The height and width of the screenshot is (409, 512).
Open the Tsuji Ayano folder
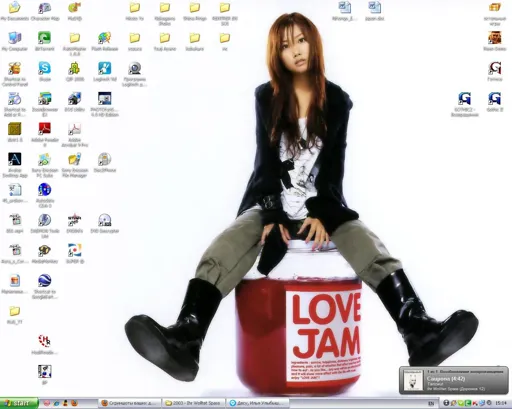pos(165,38)
